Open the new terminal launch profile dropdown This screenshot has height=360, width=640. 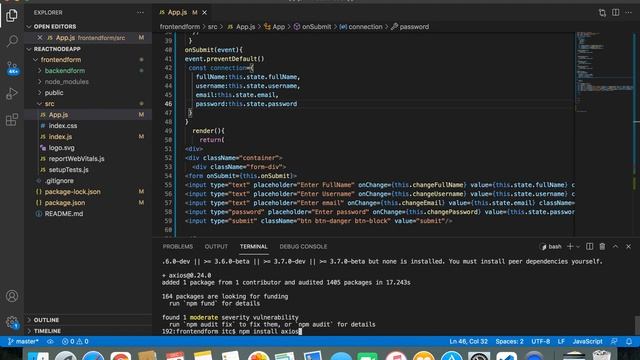coord(578,247)
